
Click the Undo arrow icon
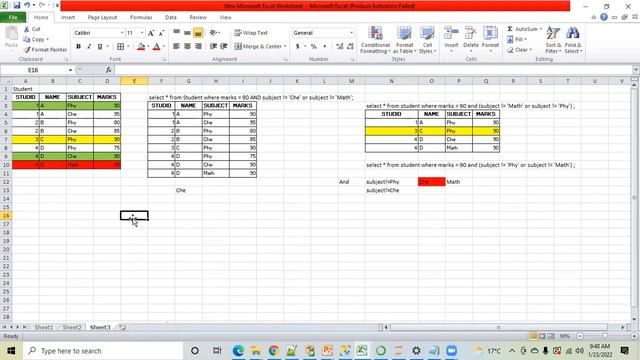27,5
